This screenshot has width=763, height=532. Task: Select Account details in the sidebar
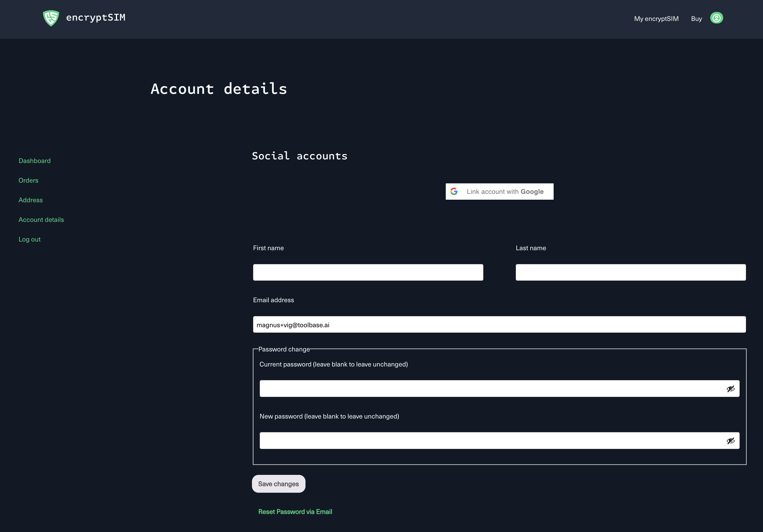click(41, 220)
